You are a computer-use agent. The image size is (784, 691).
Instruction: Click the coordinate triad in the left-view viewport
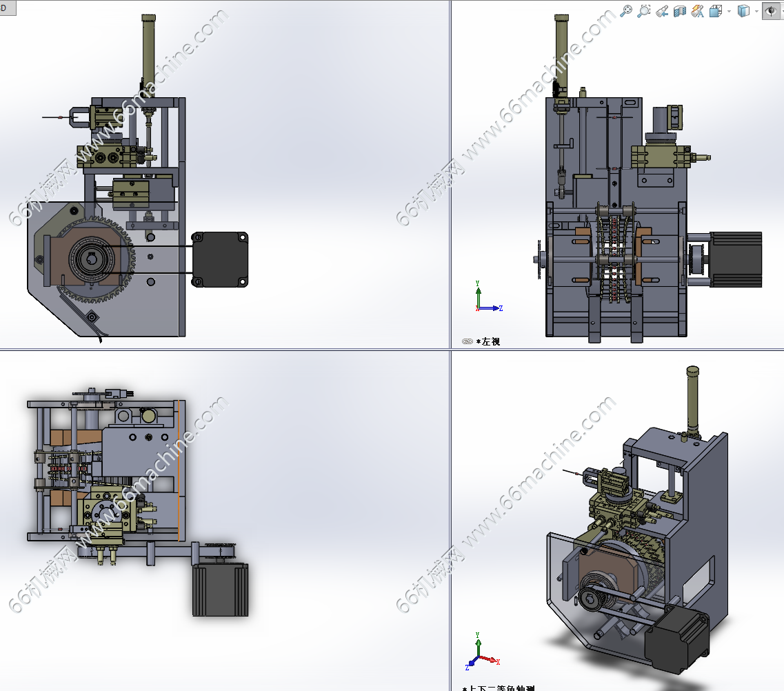[483, 298]
